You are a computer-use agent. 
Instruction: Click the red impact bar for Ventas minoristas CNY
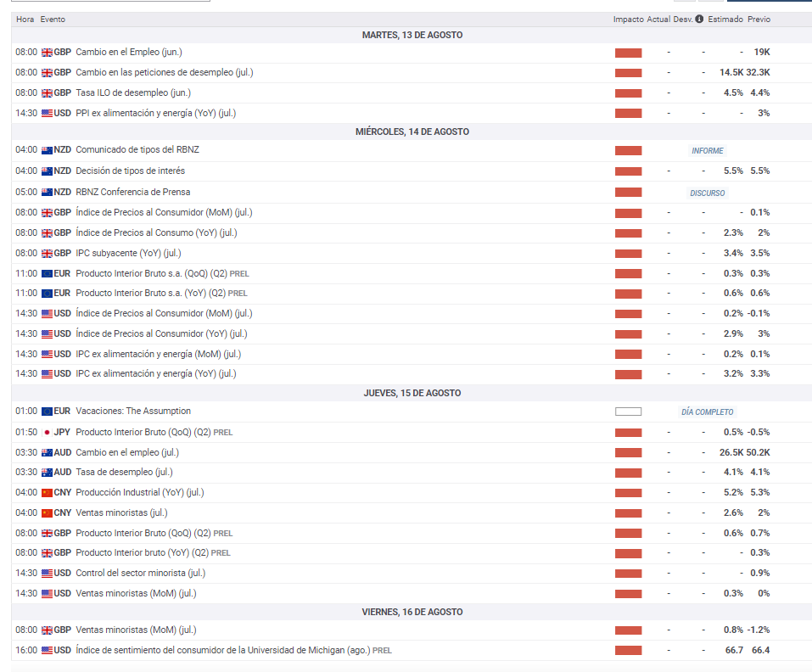click(628, 513)
